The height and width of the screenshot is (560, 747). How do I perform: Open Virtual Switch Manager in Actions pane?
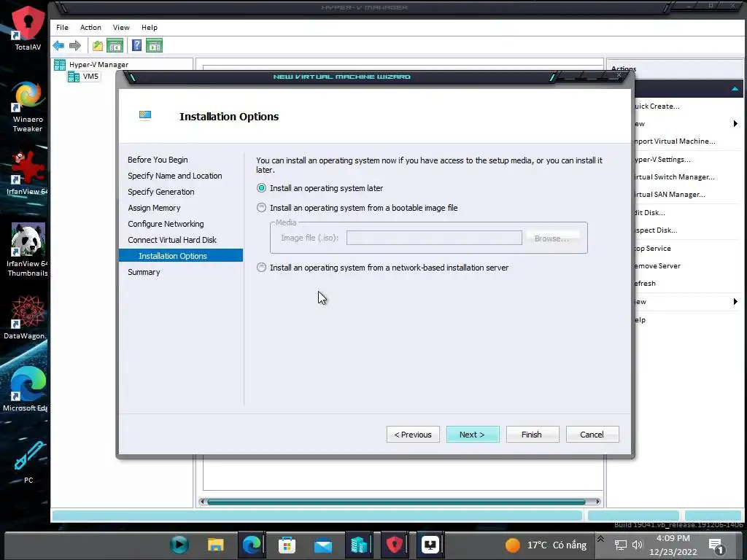pyautogui.click(x=674, y=177)
